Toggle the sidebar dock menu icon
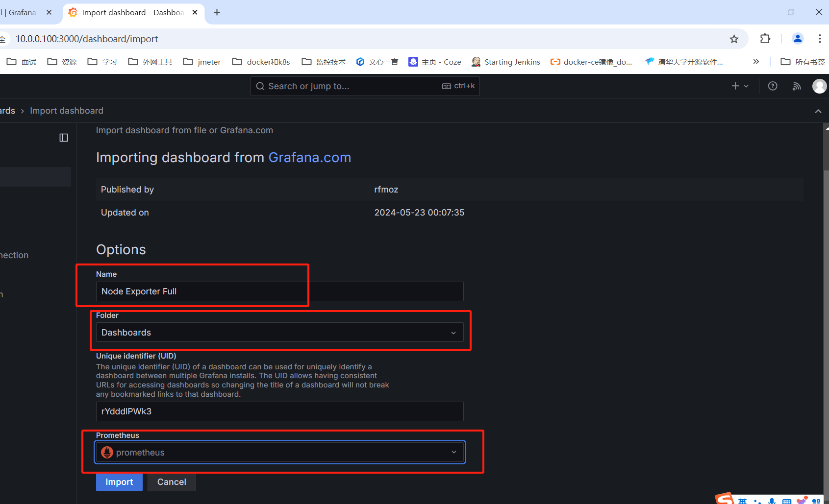This screenshot has width=829, height=504. (64, 138)
